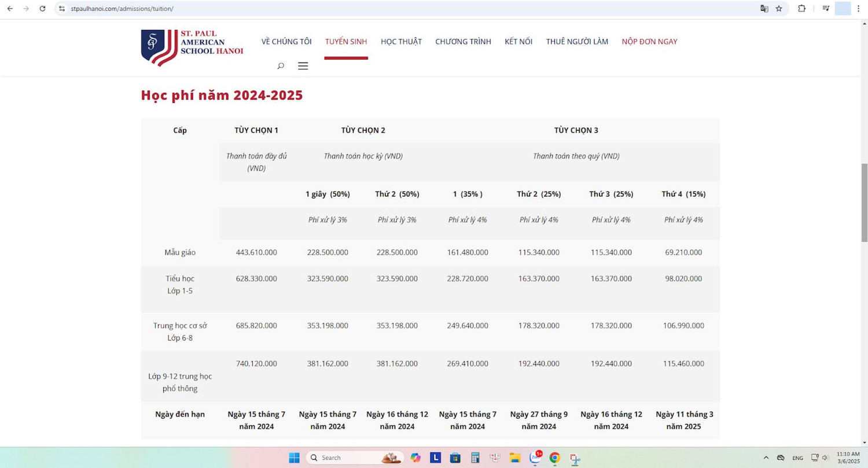Open the HỌC THUẬT menu item
Screen dimensions: 868x468
point(401,42)
